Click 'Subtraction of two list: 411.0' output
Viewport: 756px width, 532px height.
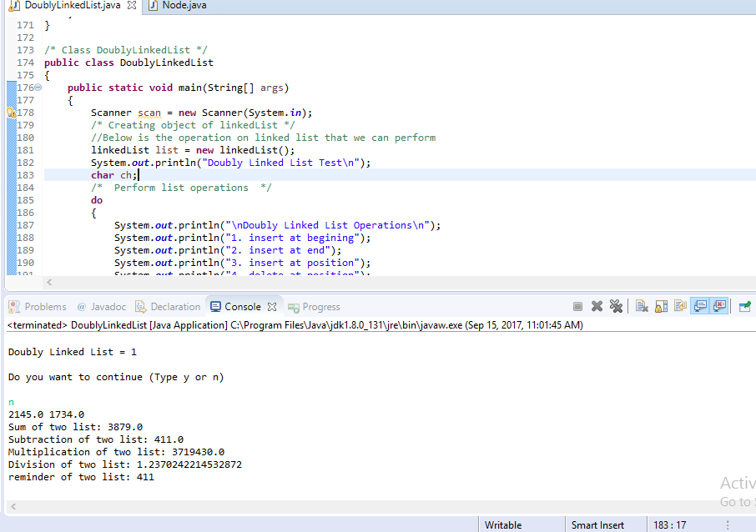pos(96,439)
